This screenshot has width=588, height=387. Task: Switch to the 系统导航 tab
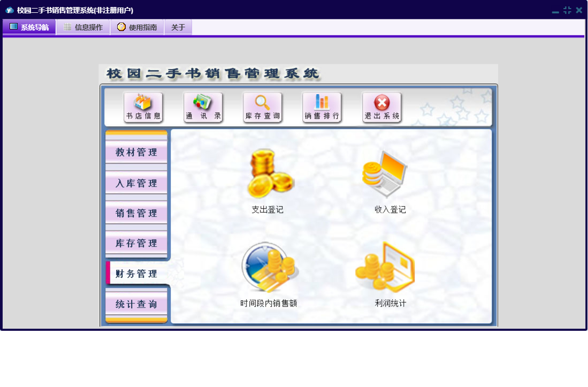(x=29, y=27)
